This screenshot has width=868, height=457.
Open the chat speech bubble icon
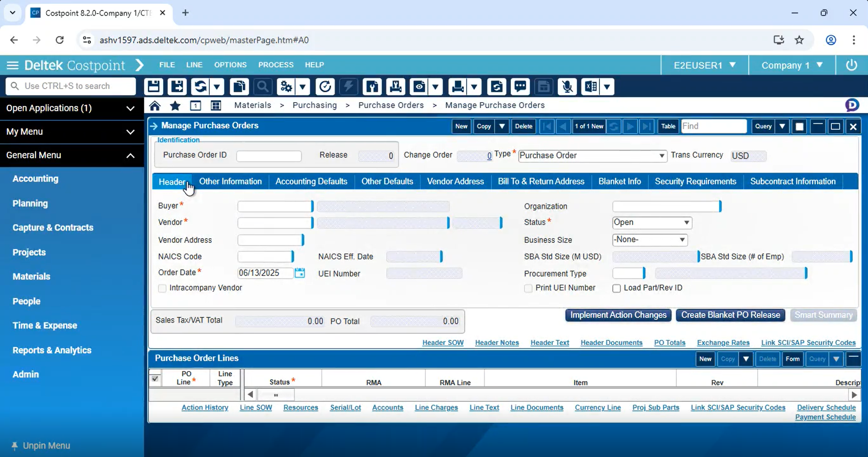coord(520,86)
